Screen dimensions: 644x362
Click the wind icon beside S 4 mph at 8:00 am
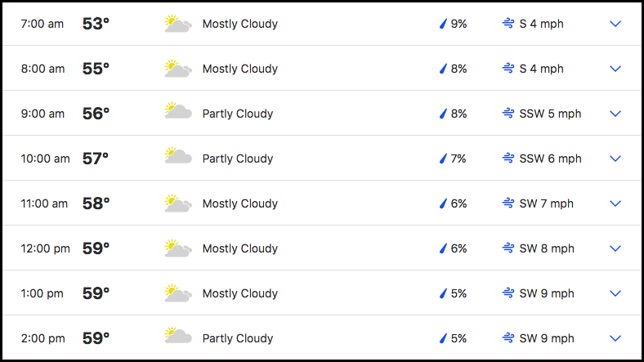pos(508,69)
